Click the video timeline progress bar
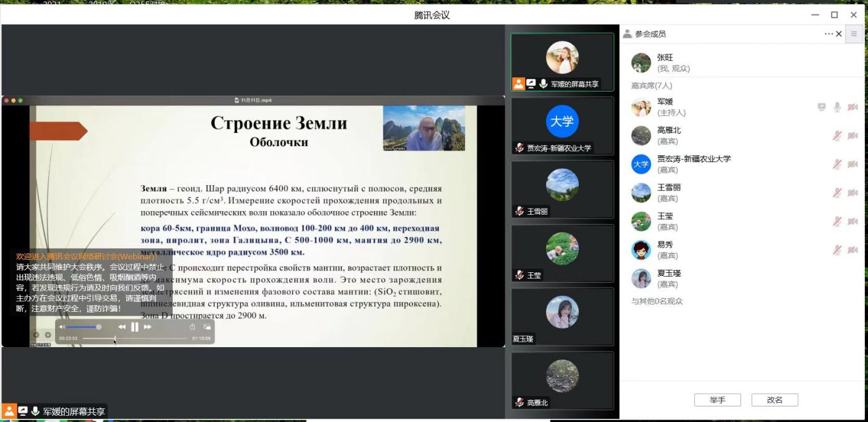The height and width of the screenshot is (422, 868). click(x=134, y=338)
